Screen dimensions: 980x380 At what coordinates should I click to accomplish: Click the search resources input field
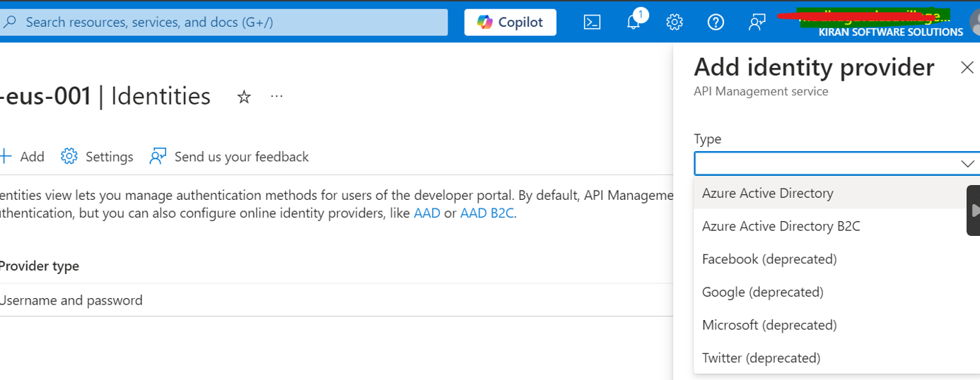(x=223, y=22)
